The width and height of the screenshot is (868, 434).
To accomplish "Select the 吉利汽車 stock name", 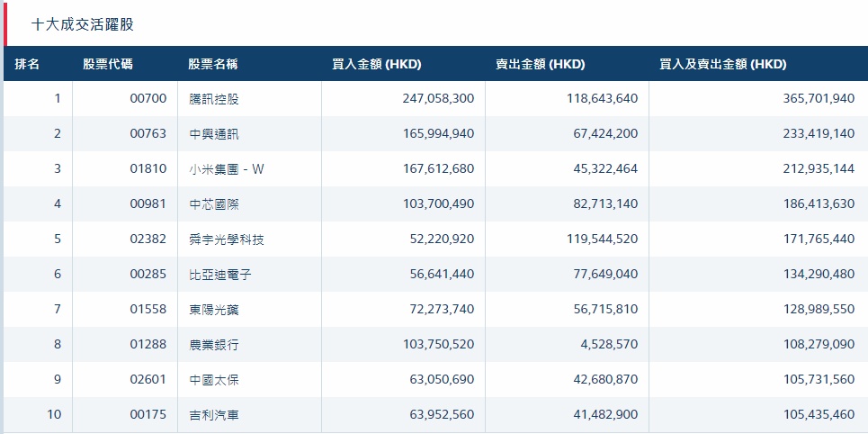I will coord(214,415).
